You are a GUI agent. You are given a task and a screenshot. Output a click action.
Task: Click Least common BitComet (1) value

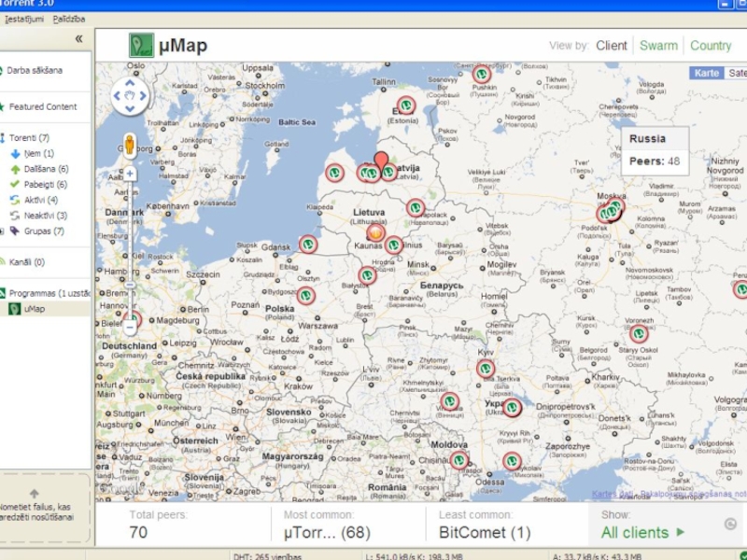[x=485, y=532]
